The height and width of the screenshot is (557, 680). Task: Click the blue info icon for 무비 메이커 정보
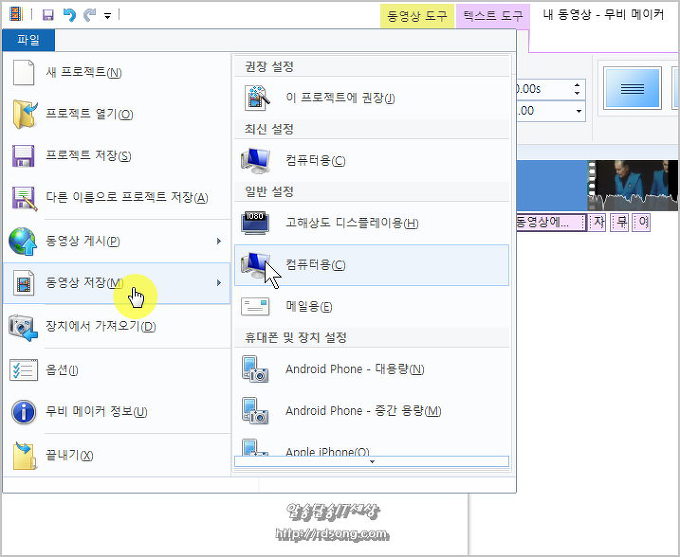(23, 412)
